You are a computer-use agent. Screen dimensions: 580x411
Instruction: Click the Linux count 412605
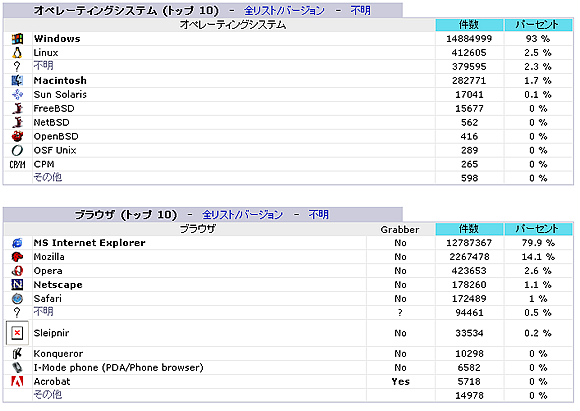click(469, 53)
